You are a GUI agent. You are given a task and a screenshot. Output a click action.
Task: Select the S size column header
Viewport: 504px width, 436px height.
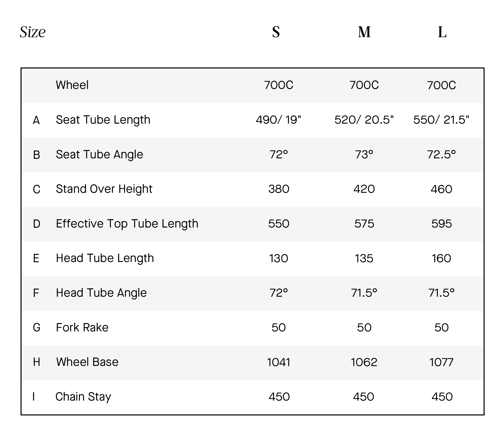[x=276, y=32]
